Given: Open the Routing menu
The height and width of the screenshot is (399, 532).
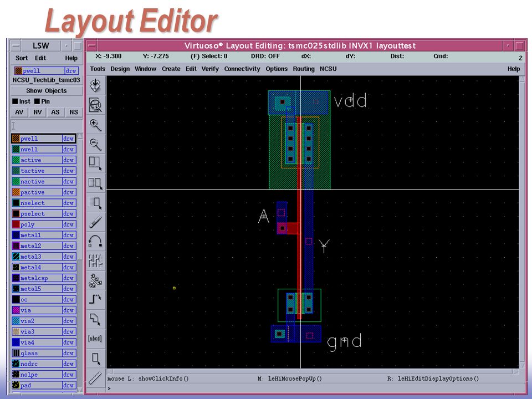Looking at the screenshot, I should tap(304, 69).
